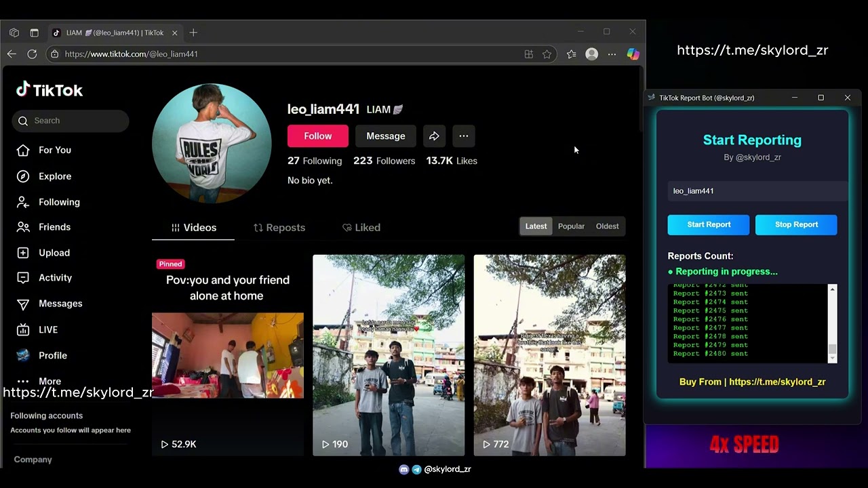
Task: Open the video with 190 views
Action: (389, 355)
